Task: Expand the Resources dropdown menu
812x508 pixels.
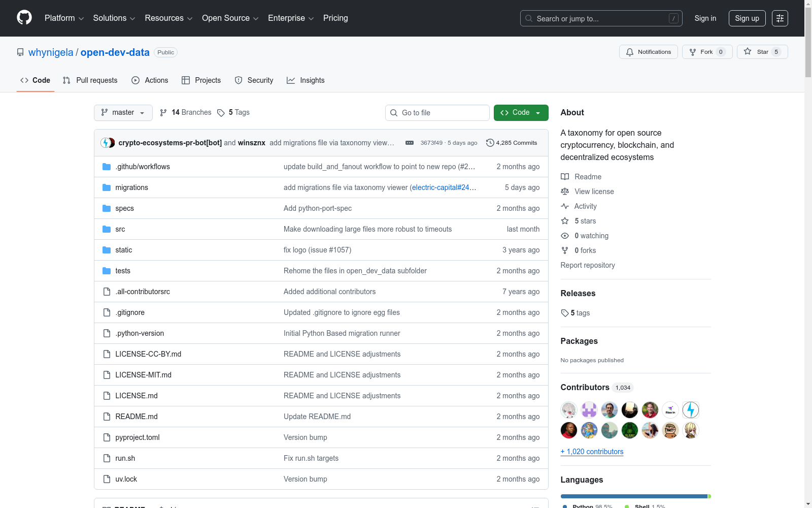Action: 168,18
